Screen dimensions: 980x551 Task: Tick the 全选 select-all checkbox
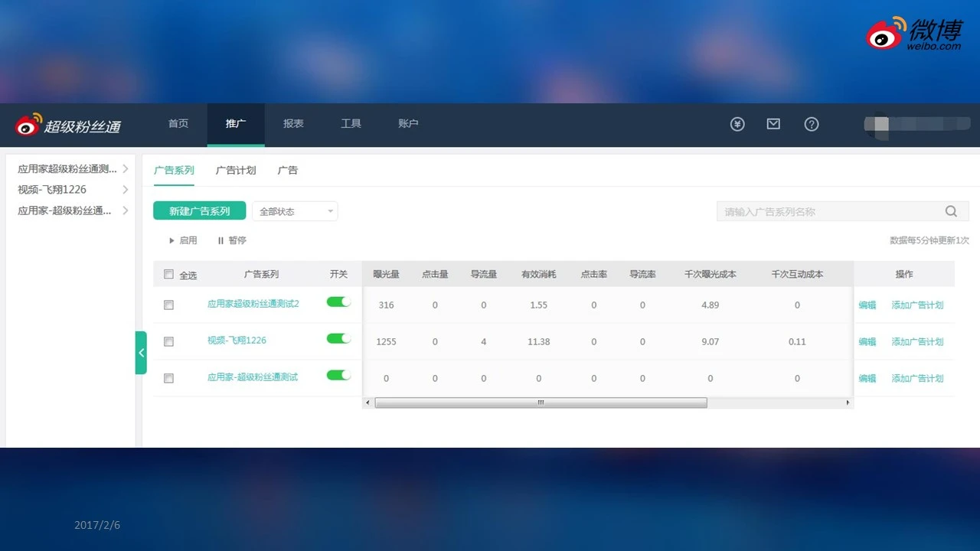click(x=169, y=274)
